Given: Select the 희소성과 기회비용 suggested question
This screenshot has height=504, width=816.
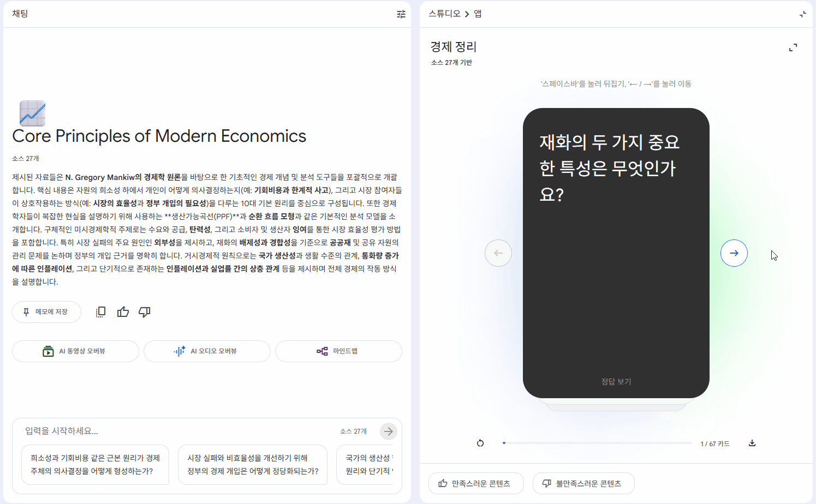Looking at the screenshot, I should click(x=95, y=465).
